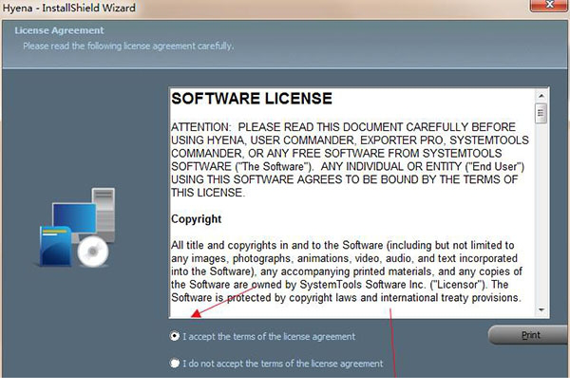Click the license scrollbar thumb

pos(541,113)
